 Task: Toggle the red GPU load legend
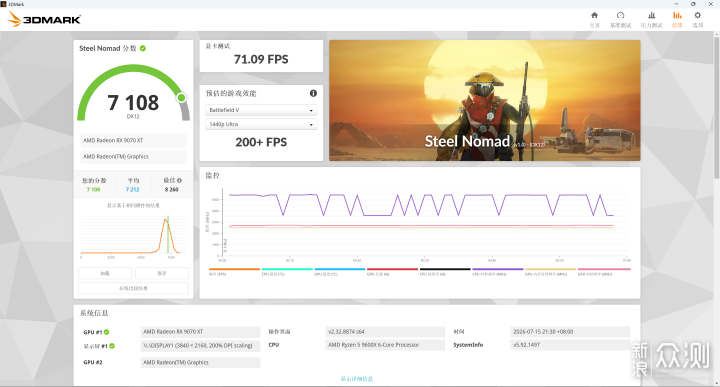(392, 272)
